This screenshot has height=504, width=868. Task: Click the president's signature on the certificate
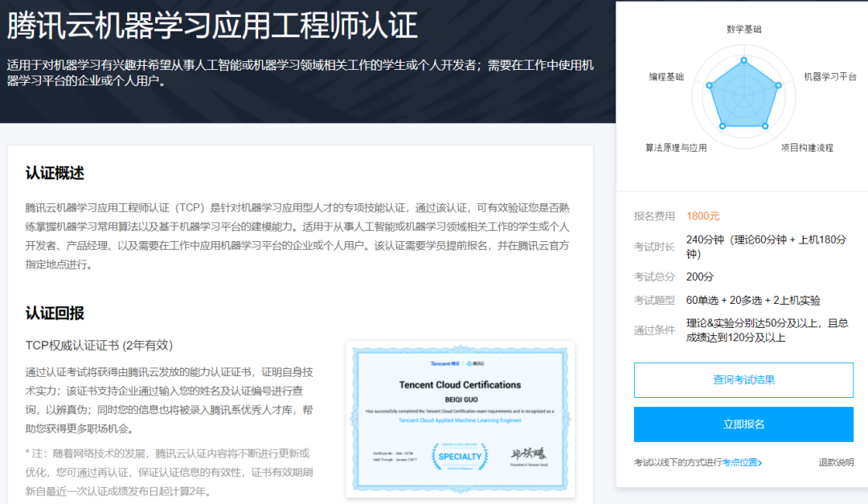[528, 454]
